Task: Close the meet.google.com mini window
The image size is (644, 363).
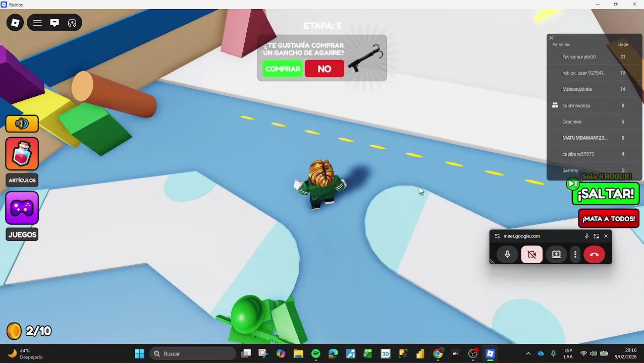Action: 606,236
